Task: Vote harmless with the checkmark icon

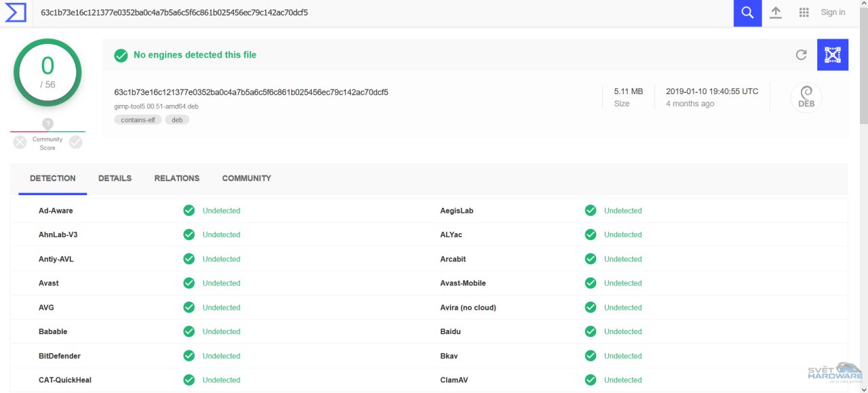Action: [x=75, y=142]
